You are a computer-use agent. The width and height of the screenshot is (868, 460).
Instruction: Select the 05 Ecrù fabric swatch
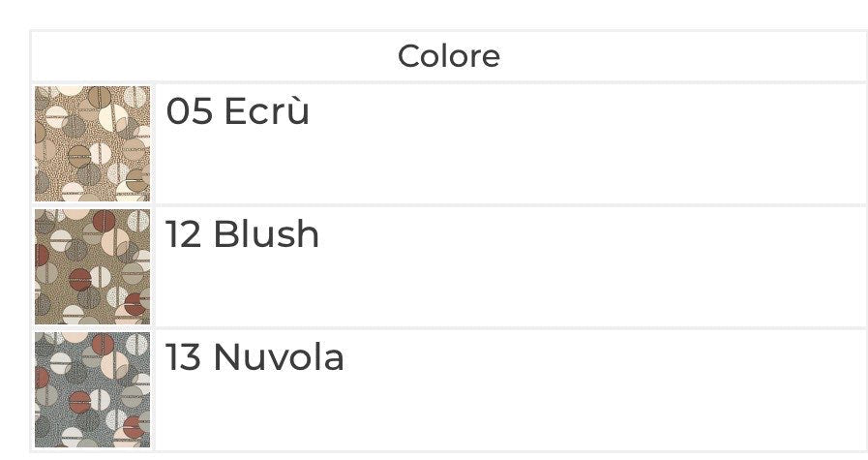[92, 143]
